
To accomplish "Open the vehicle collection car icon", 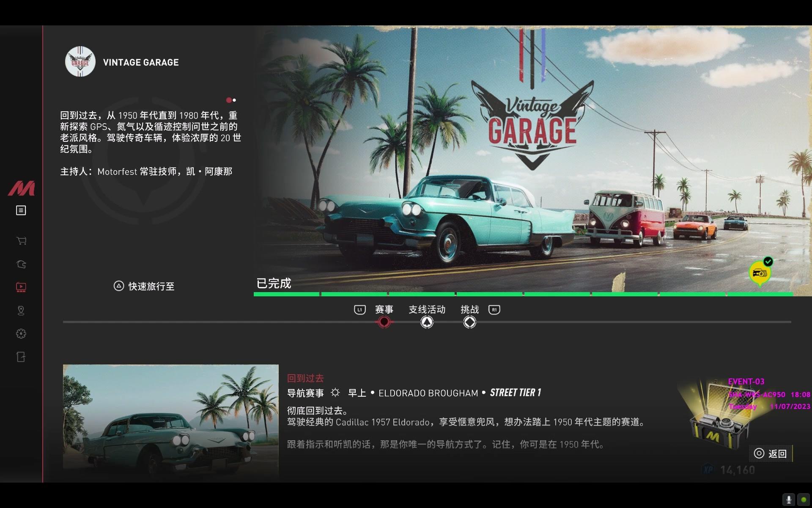I will (21, 264).
